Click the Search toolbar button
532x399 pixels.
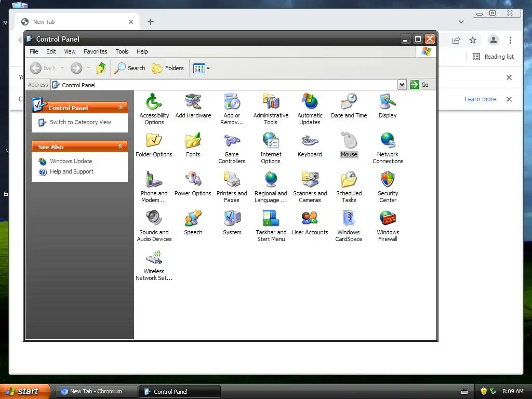tap(129, 68)
